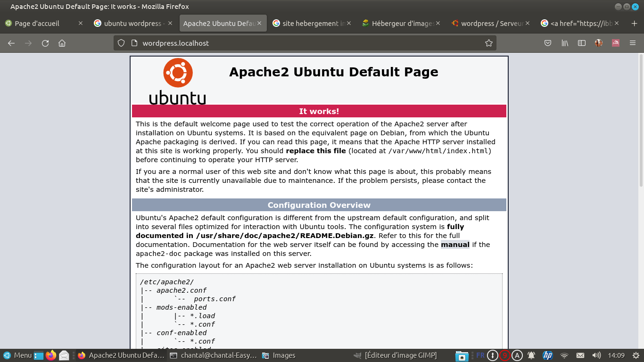Viewport: 644px width, 362px height.
Task: Switch to the wordpress / Serveur tab
Action: pos(491,23)
